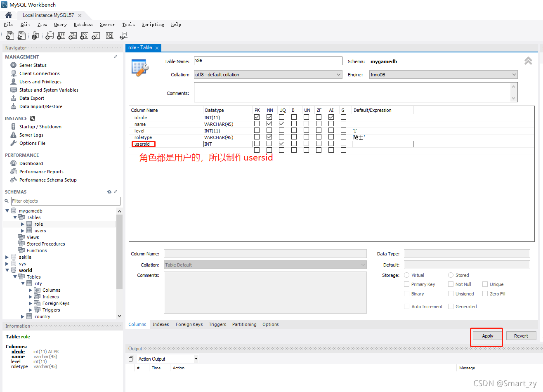The width and height of the screenshot is (543, 392).
Task: Open Data Import/Restore
Action: 41,106
